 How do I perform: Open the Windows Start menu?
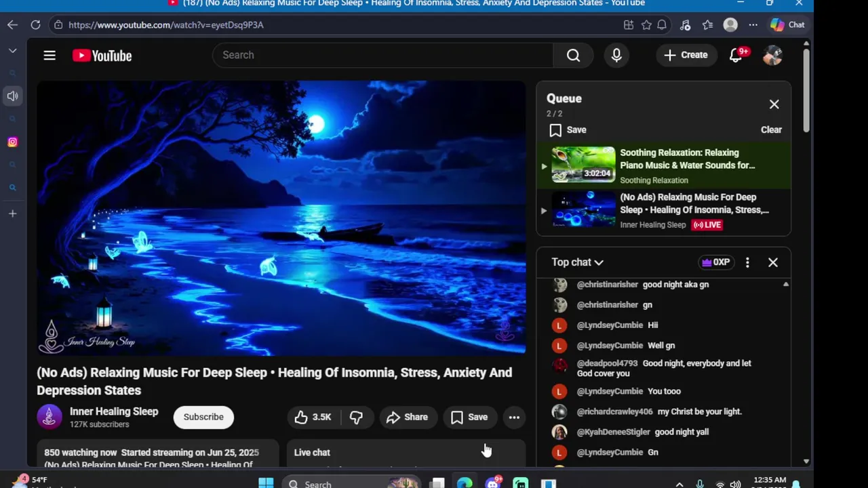(266, 483)
